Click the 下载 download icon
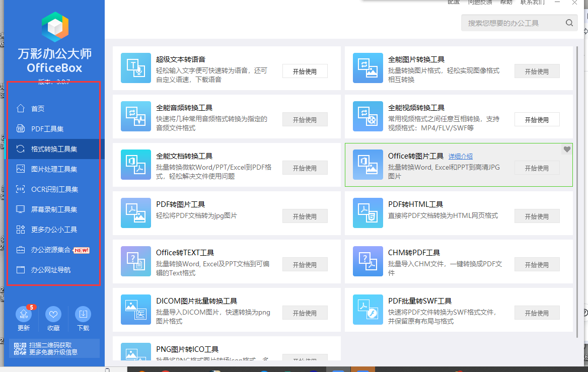Screen dimensions: 588x372 pos(83,314)
